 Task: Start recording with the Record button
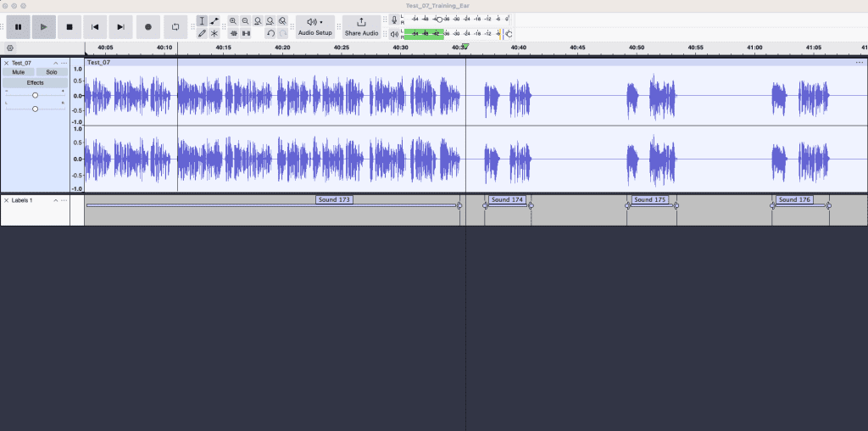147,26
